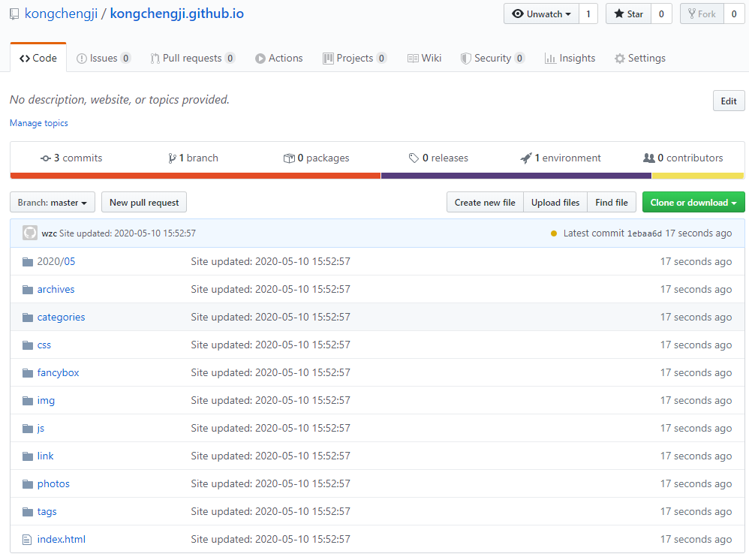
Task: Open the Clone or download dropdown
Action: 693,202
